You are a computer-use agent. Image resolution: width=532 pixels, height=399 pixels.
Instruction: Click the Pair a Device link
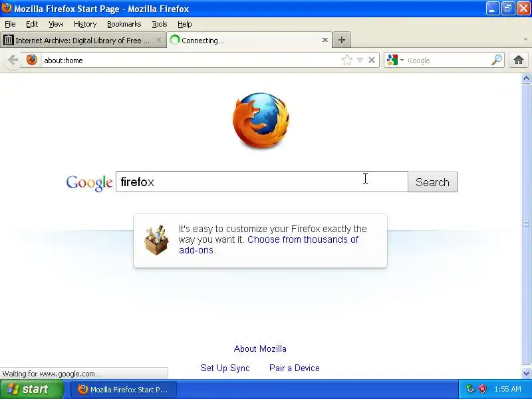(x=295, y=368)
